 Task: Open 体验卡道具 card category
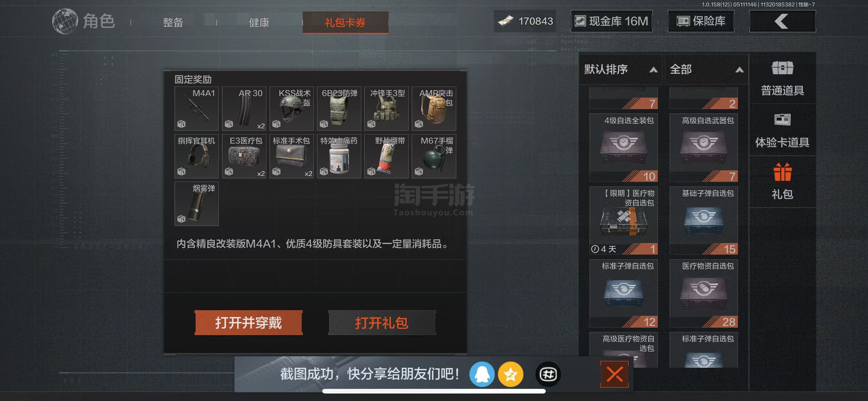pyautogui.click(x=782, y=130)
